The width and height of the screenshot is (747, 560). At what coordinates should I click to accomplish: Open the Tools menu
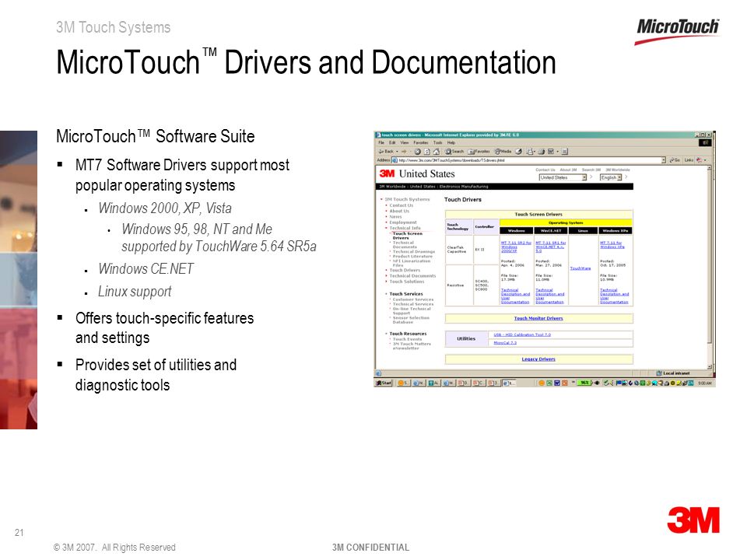pos(438,142)
